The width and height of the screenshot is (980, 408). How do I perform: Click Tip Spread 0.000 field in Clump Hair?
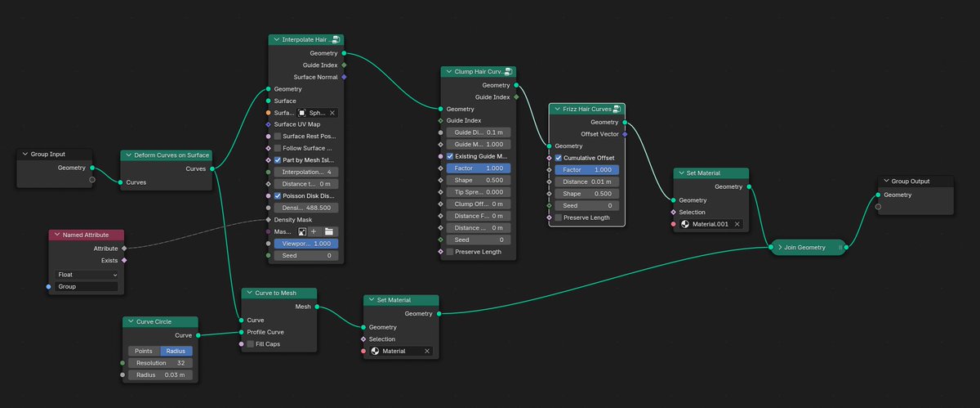479,192
